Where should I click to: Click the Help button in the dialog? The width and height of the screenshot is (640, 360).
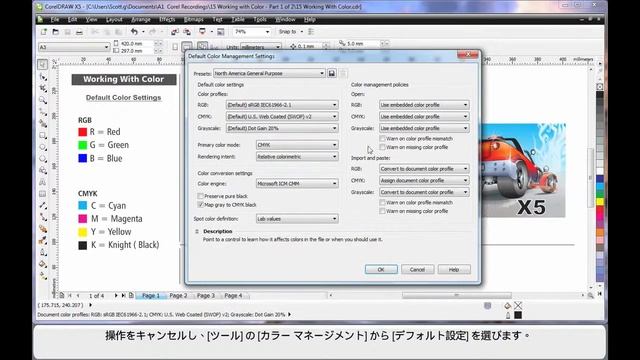454,269
